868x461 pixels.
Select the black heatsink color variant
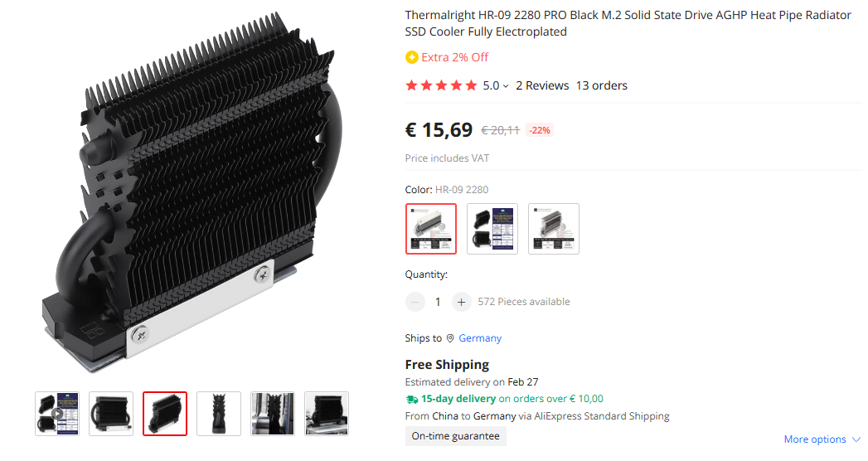pyautogui.click(x=492, y=229)
